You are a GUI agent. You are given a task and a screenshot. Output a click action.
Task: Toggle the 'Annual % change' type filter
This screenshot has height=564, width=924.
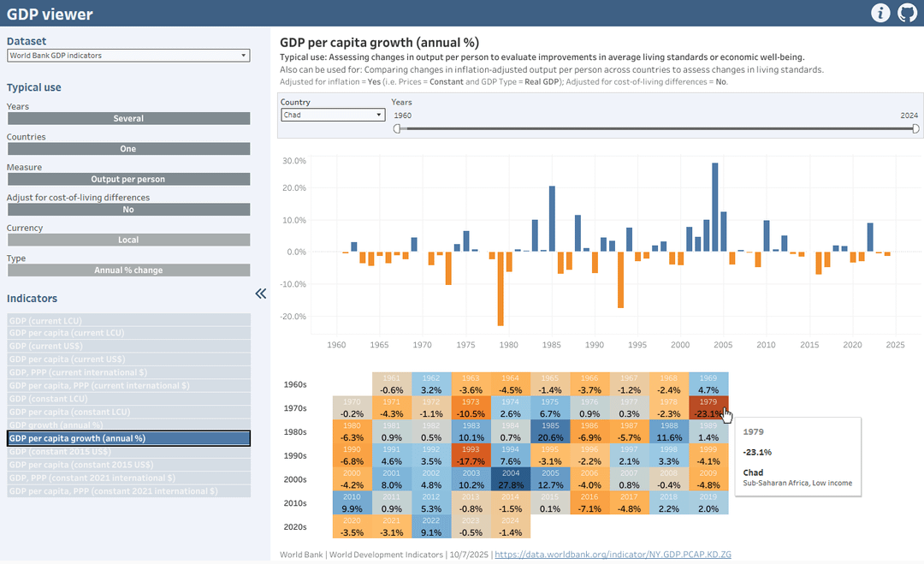pos(128,270)
